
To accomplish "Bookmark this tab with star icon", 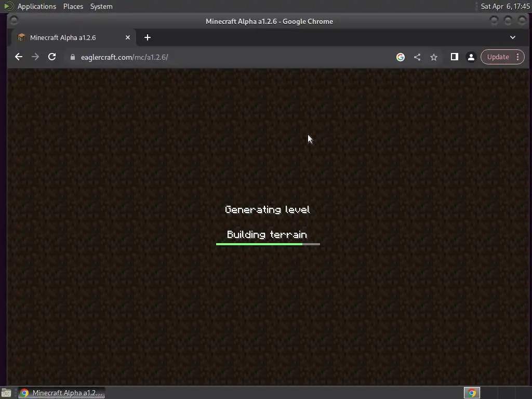I will click(x=434, y=57).
